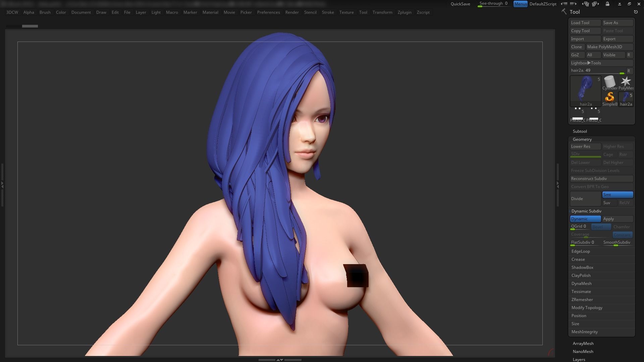The width and height of the screenshot is (644, 362).
Task: Expand the Subtool section
Action: point(580,131)
